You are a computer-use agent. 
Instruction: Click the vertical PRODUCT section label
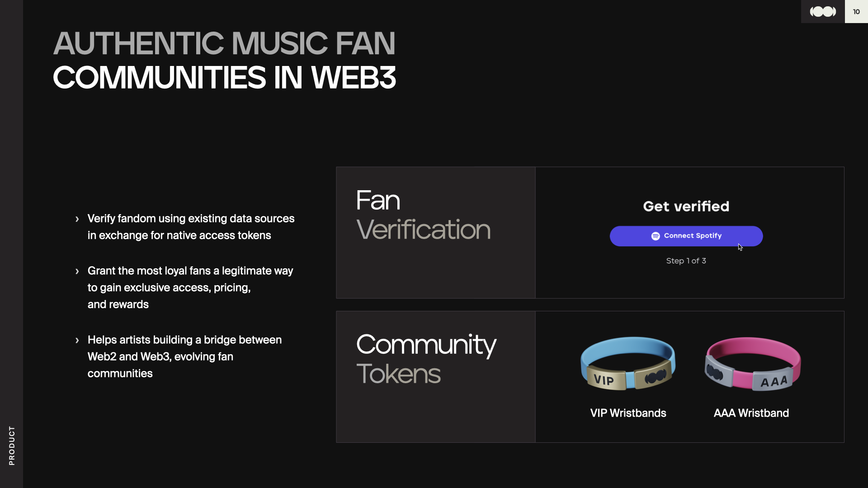point(12,446)
